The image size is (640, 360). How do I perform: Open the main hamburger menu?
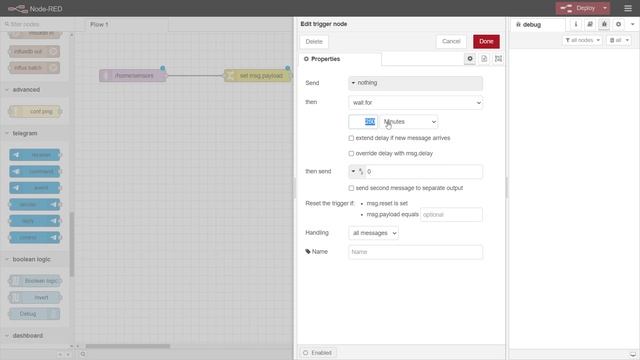(x=628, y=8)
